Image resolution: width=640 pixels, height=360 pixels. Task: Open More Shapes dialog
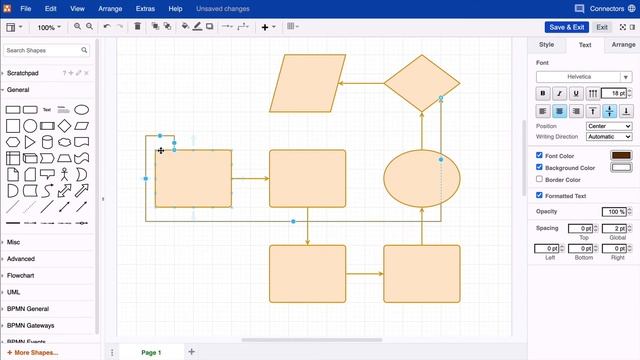[33, 353]
